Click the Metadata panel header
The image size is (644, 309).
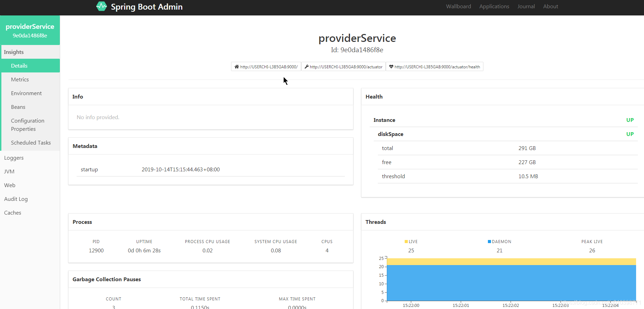[85, 146]
